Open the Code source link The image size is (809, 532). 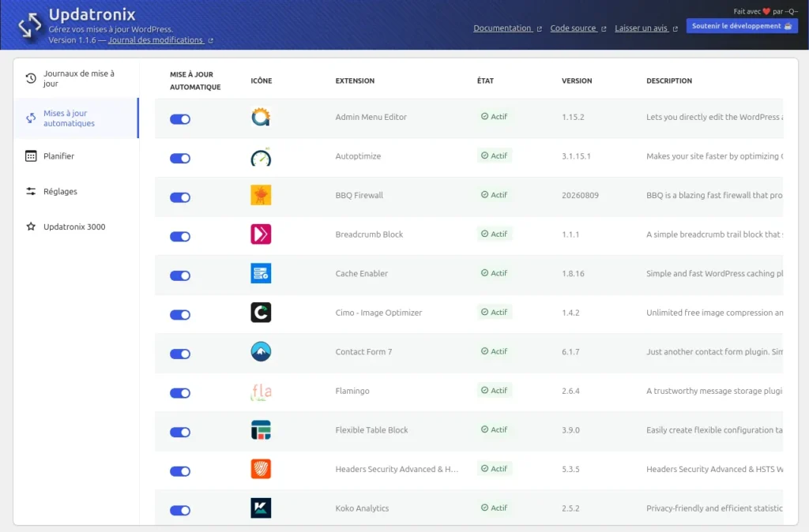574,28
